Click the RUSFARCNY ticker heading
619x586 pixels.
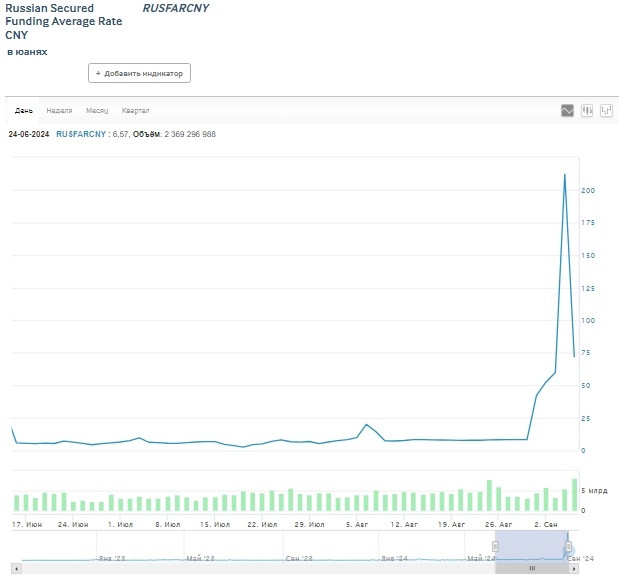[x=176, y=8]
